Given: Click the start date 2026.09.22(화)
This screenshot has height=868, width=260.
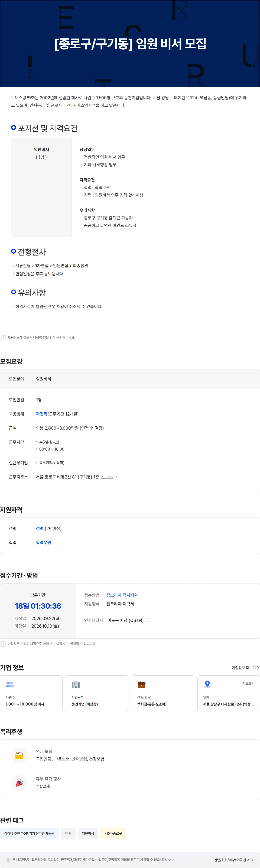Looking at the screenshot, I should coord(46,618).
